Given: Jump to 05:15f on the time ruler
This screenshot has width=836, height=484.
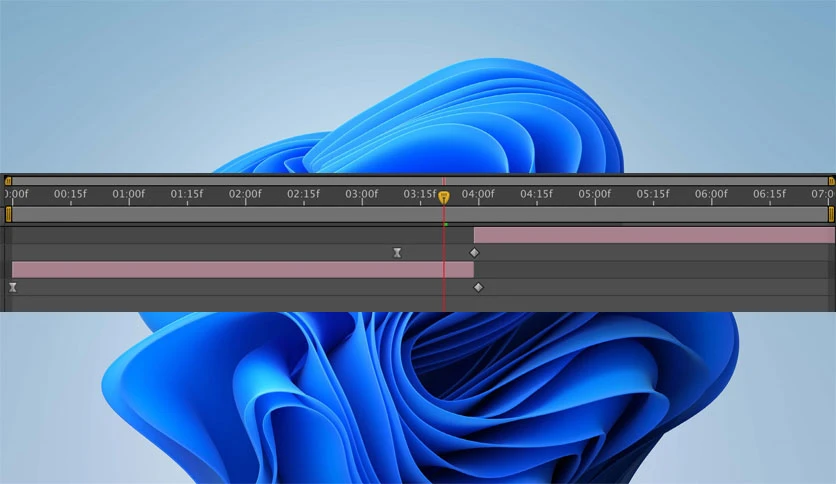Looking at the screenshot, I should tap(653, 194).
